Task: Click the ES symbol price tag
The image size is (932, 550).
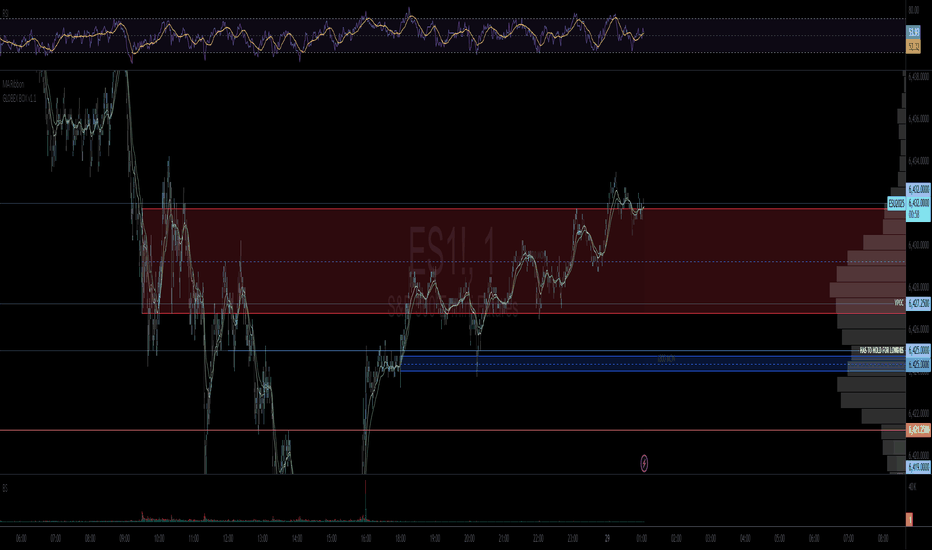Action: (x=896, y=203)
